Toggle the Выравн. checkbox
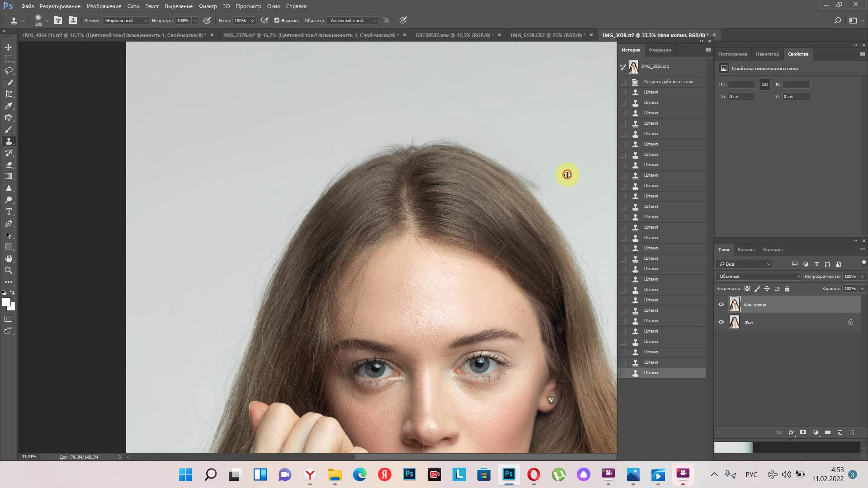Viewport: 868px width, 488px height. [277, 20]
